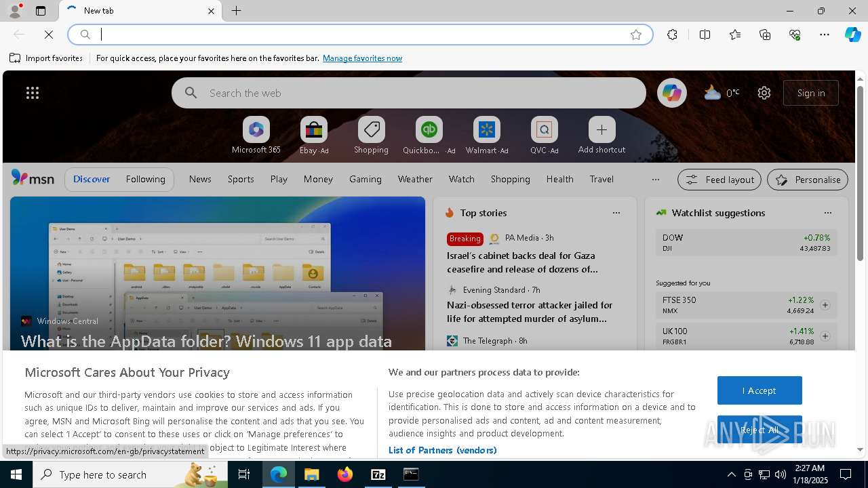Open the Quickbooks shortcut tile

(429, 136)
